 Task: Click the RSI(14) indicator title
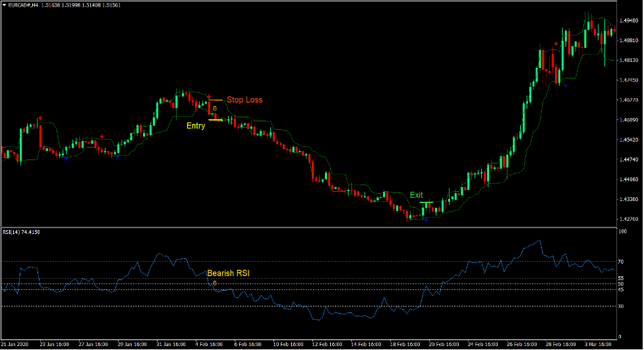[x=21, y=233]
